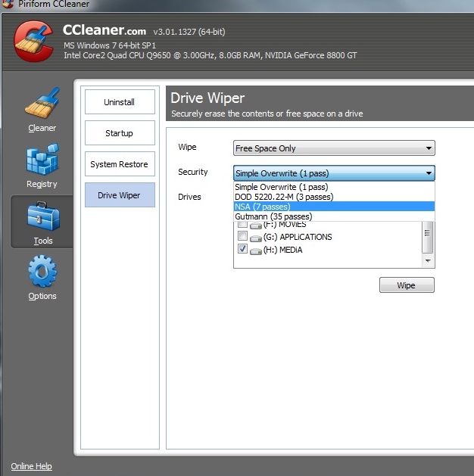Click the CCleaner logo in header
Screen dimensions: 474x476
(33, 42)
